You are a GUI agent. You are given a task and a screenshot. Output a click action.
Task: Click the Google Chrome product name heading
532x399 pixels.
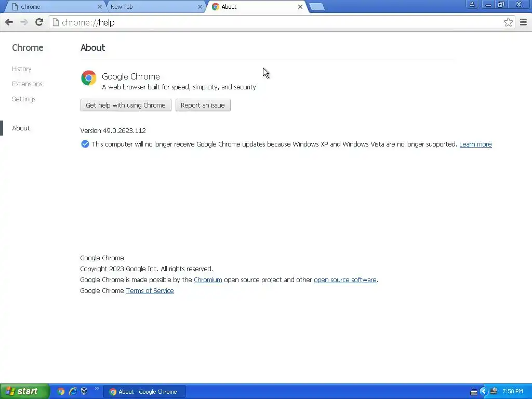pos(130,77)
